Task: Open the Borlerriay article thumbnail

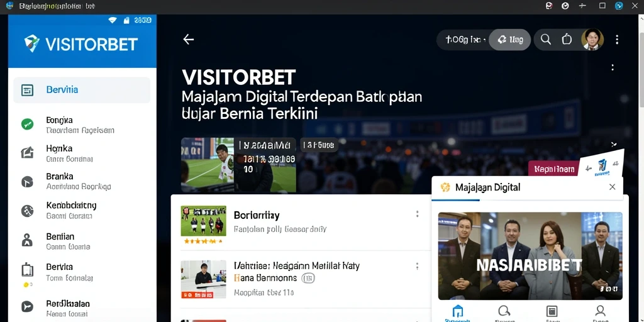Action: point(203,221)
